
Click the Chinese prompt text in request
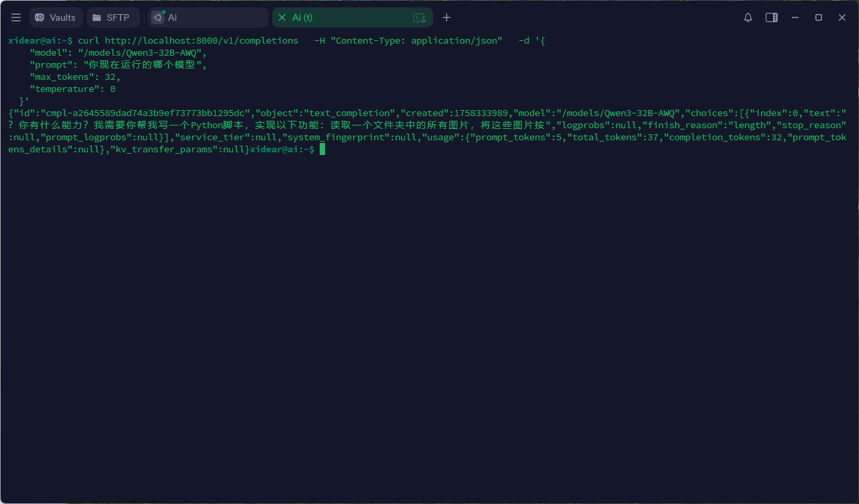pyautogui.click(x=144, y=65)
